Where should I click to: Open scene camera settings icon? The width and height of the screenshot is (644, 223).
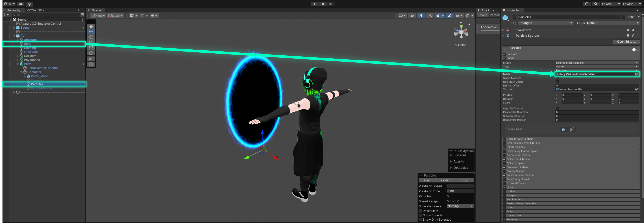click(457, 16)
